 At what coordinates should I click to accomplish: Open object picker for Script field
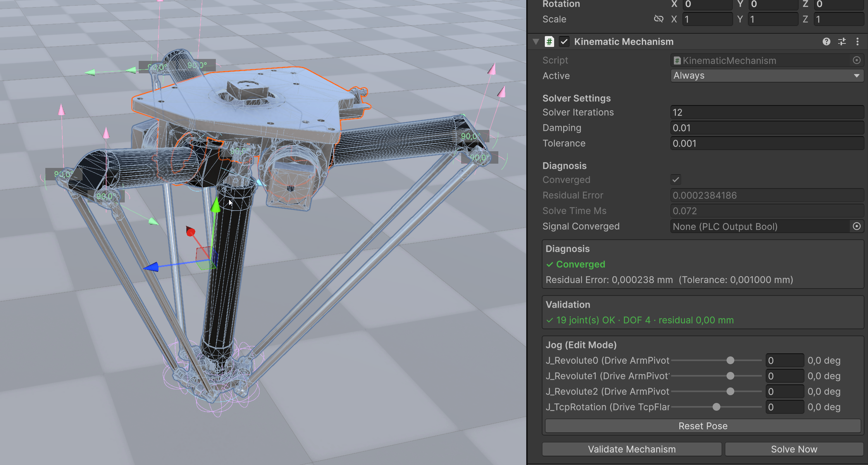click(857, 60)
